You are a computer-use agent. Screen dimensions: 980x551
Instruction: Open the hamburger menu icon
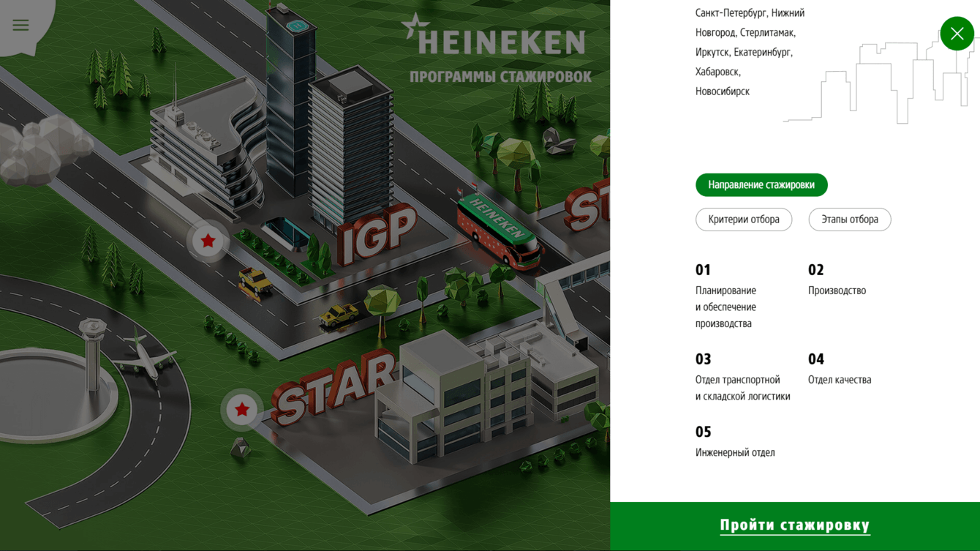[x=20, y=25]
